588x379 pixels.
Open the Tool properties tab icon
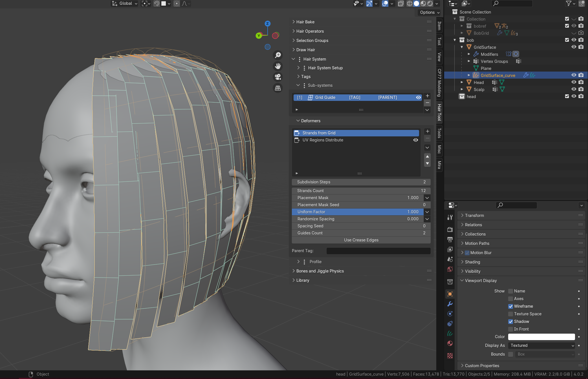450,217
